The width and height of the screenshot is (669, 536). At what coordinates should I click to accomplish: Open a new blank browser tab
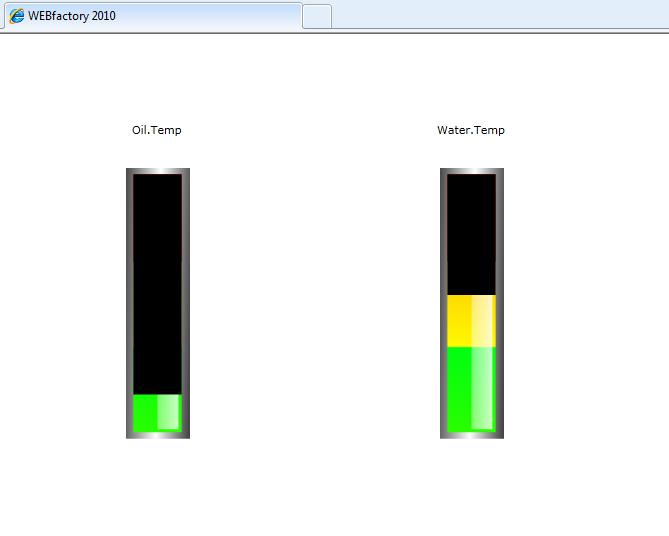[316, 16]
